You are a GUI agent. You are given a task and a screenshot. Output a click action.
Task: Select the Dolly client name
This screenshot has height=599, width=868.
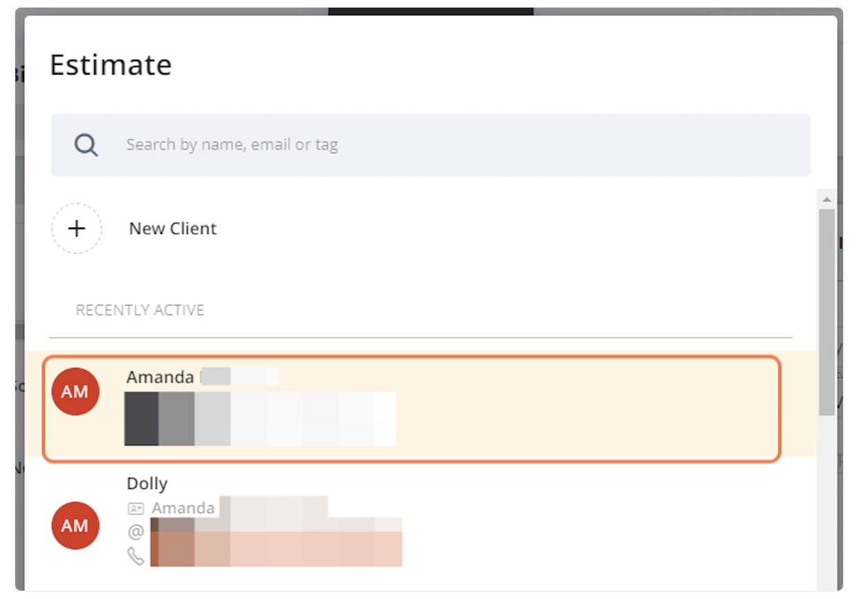[147, 483]
